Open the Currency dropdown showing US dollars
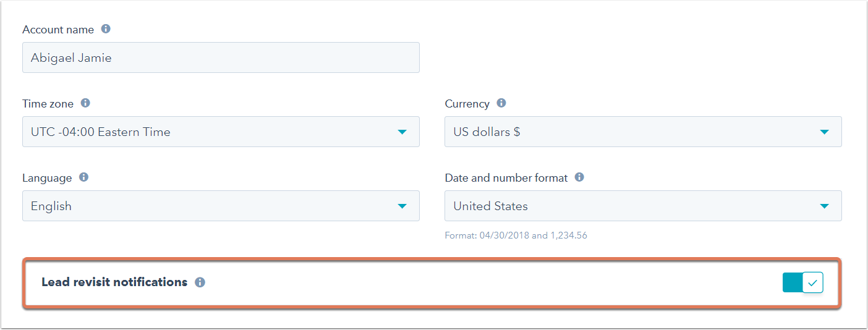This screenshot has width=868, height=330. click(643, 132)
